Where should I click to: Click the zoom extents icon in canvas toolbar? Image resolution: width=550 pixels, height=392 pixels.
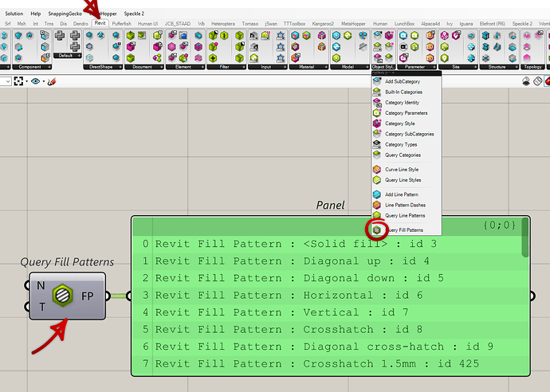(x=18, y=81)
